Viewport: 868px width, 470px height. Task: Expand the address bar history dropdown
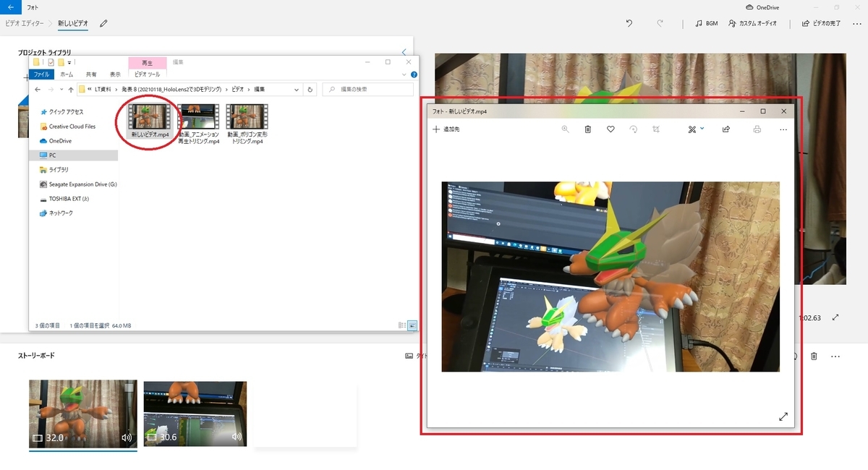(297, 90)
